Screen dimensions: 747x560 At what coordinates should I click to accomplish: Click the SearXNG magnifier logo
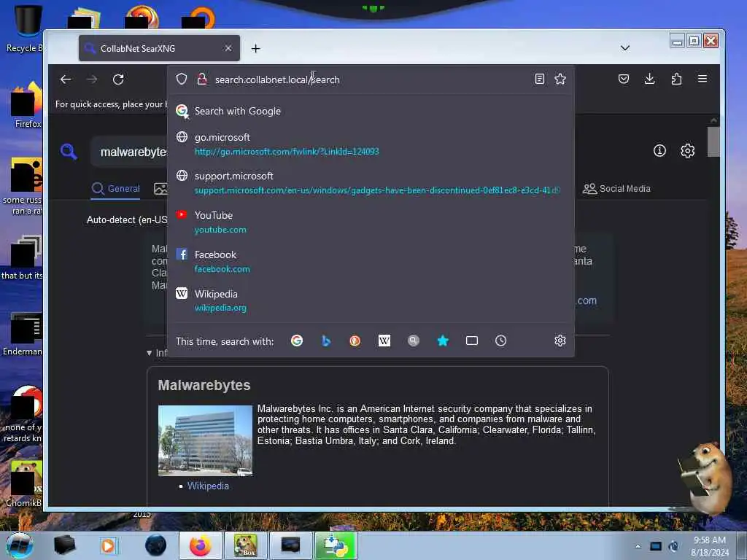click(x=69, y=152)
